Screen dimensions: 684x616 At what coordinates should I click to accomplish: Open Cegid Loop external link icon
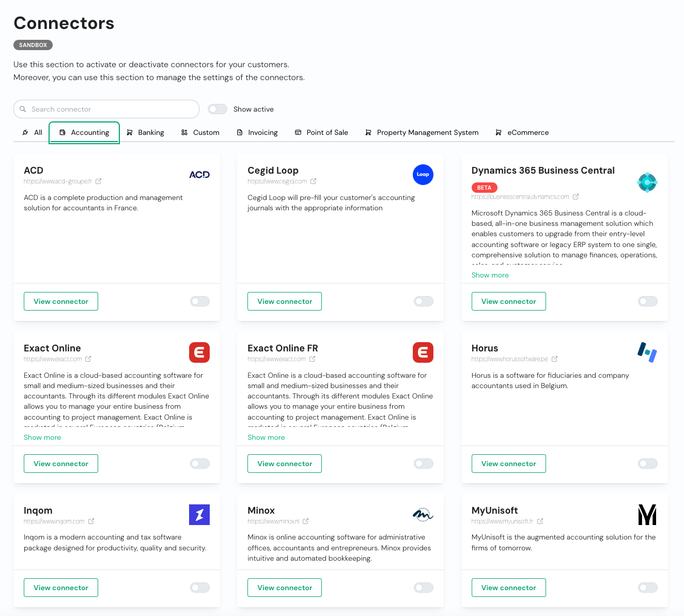[x=313, y=181]
